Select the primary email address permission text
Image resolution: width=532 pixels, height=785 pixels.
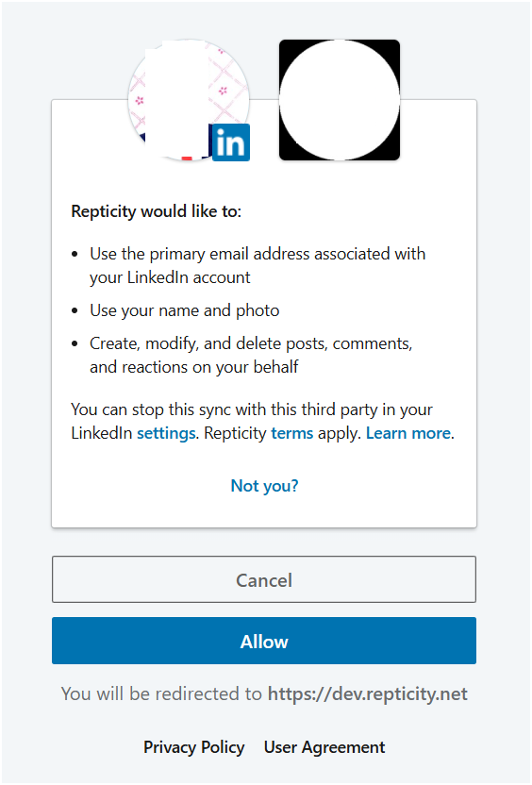[258, 265]
